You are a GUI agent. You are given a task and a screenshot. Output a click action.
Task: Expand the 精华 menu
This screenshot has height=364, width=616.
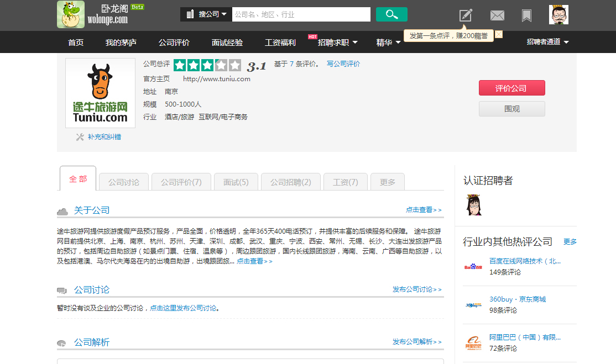pos(388,43)
